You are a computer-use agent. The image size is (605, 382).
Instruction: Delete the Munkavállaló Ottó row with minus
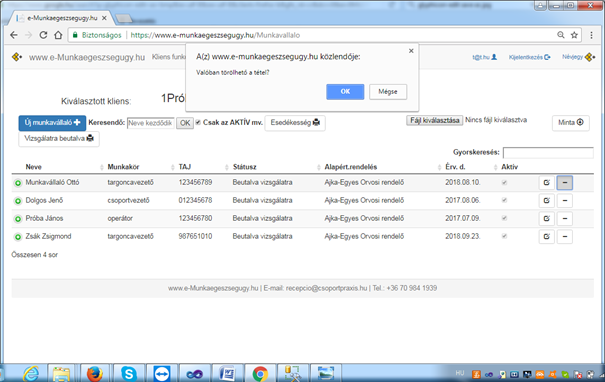(x=565, y=183)
